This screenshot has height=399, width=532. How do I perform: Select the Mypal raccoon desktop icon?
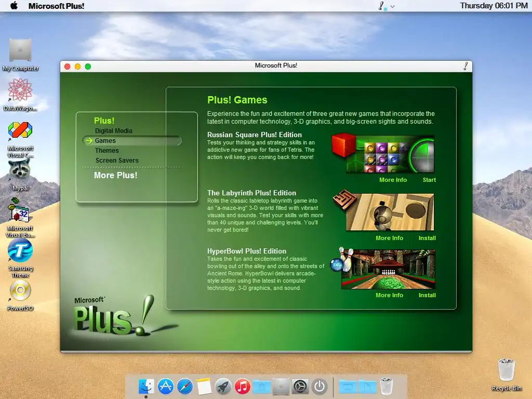coord(20,175)
